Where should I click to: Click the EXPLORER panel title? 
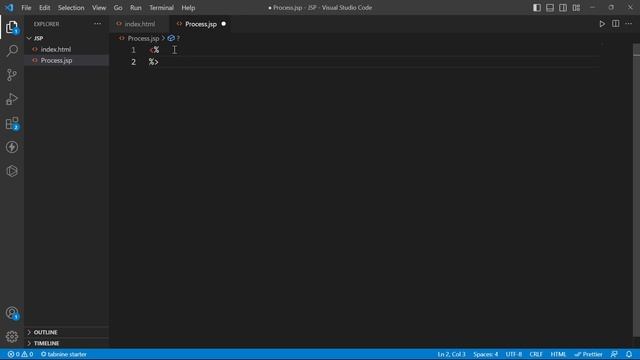pos(46,24)
